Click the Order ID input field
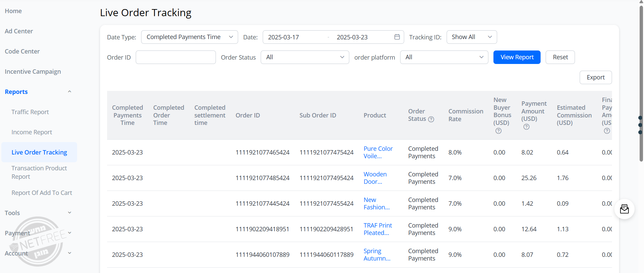 click(175, 57)
